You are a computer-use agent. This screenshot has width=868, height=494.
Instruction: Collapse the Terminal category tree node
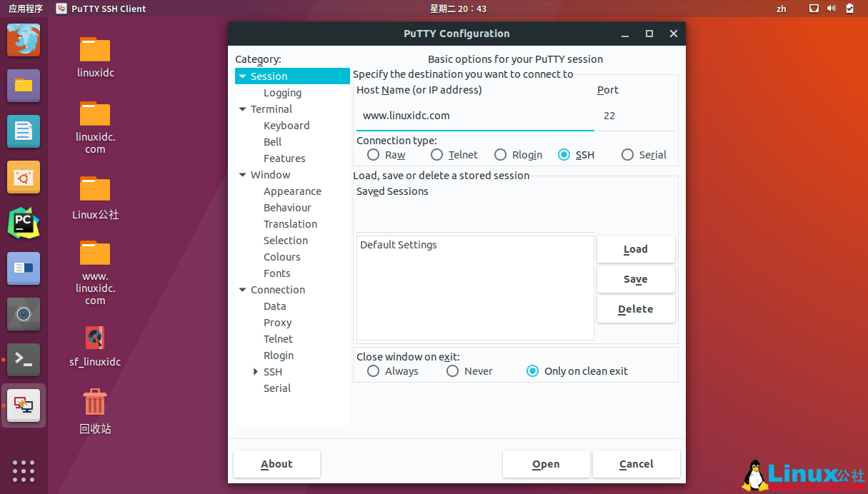[x=243, y=109]
